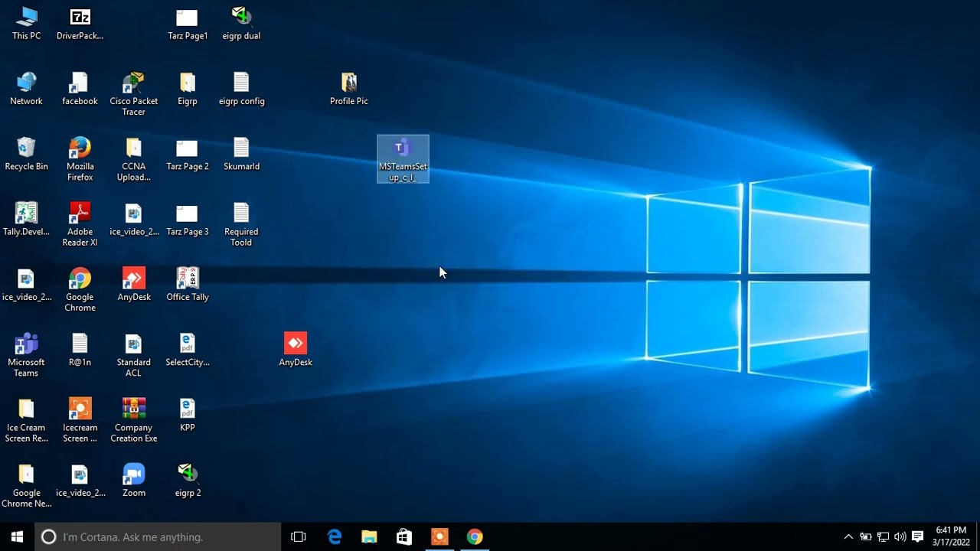
Task: Select the MSTeamsSetup installer icon
Action: tap(403, 159)
